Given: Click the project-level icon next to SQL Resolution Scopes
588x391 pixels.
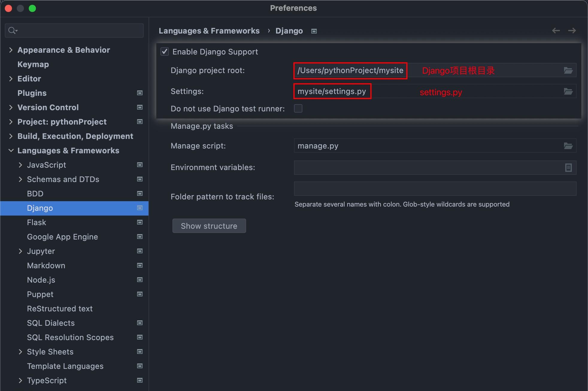Looking at the screenshot, I should click(140, 337).
